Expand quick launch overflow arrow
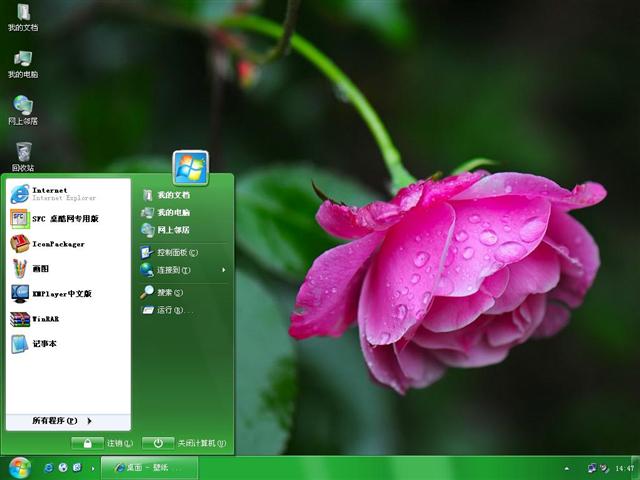 tap(93, 469)
